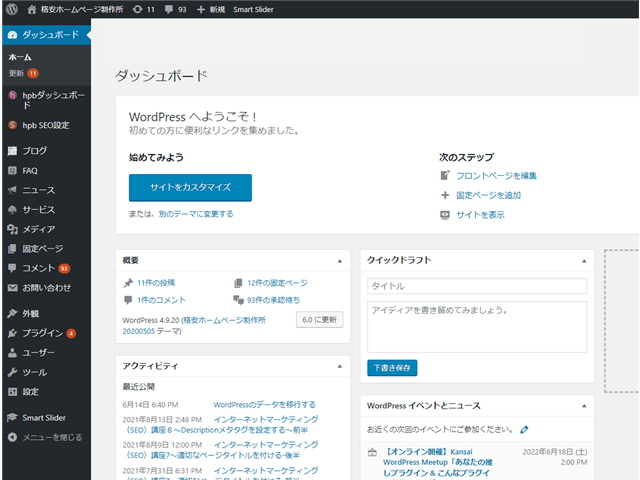The width and height of the screenshot is (640, 480).
Task: Click the サイトをカスタマイズ button
Action: [x=190, y=188]
